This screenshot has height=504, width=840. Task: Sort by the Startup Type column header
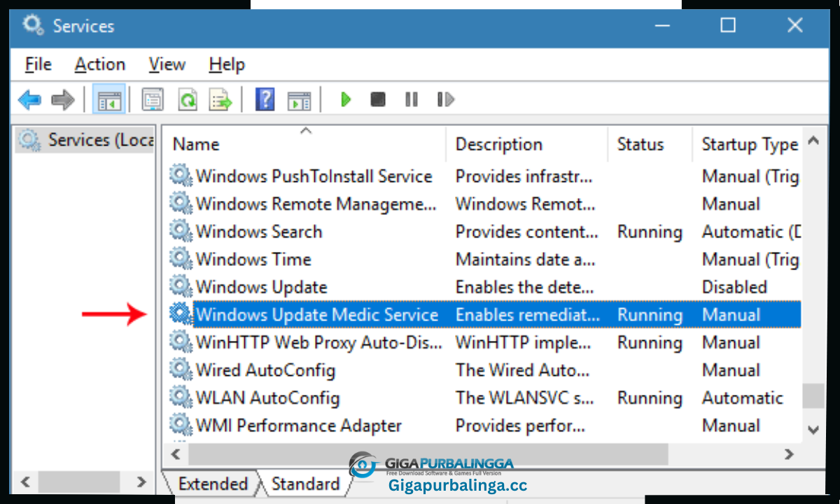pos(749,144)
